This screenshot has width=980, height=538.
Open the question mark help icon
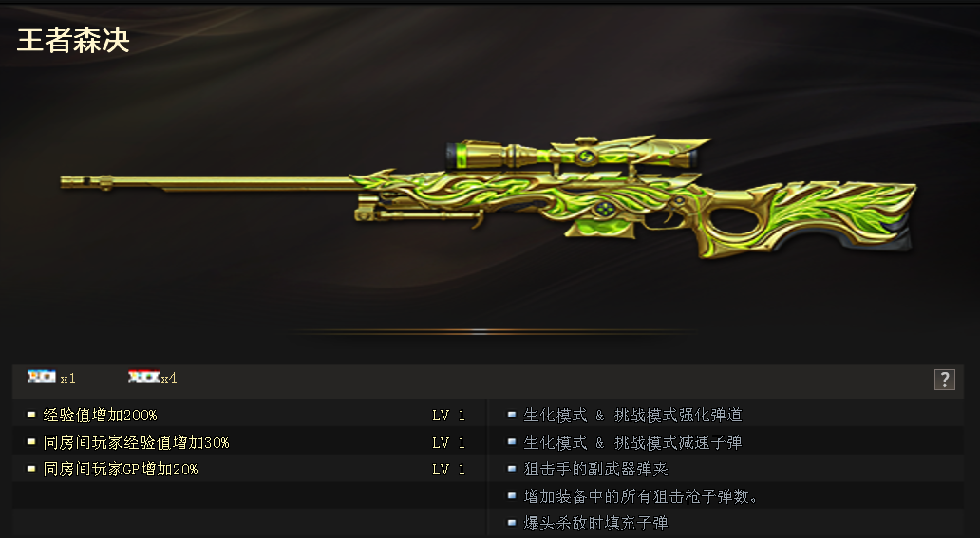(944, 380)
